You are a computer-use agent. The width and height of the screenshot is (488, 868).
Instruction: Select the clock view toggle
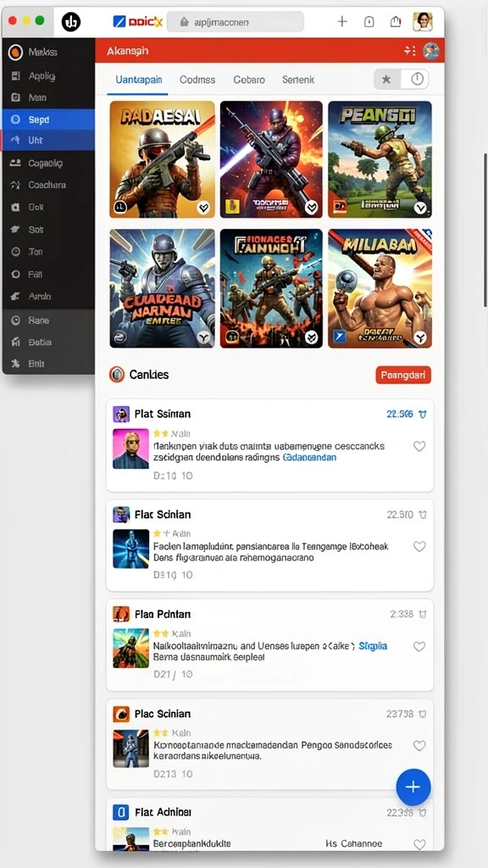(417, 79)
